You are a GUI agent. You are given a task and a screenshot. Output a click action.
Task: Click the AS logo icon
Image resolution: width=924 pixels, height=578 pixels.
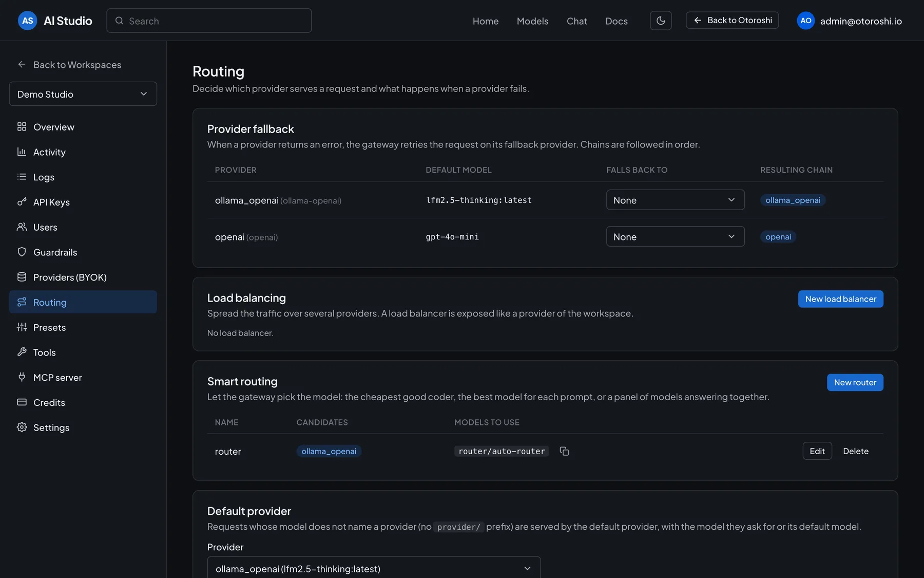point(28,21)
